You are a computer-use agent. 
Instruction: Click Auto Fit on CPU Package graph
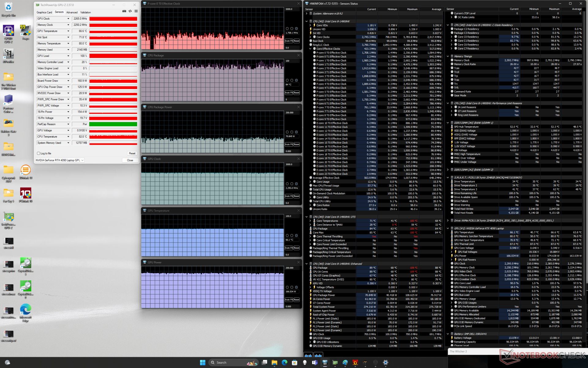point(289,93)
